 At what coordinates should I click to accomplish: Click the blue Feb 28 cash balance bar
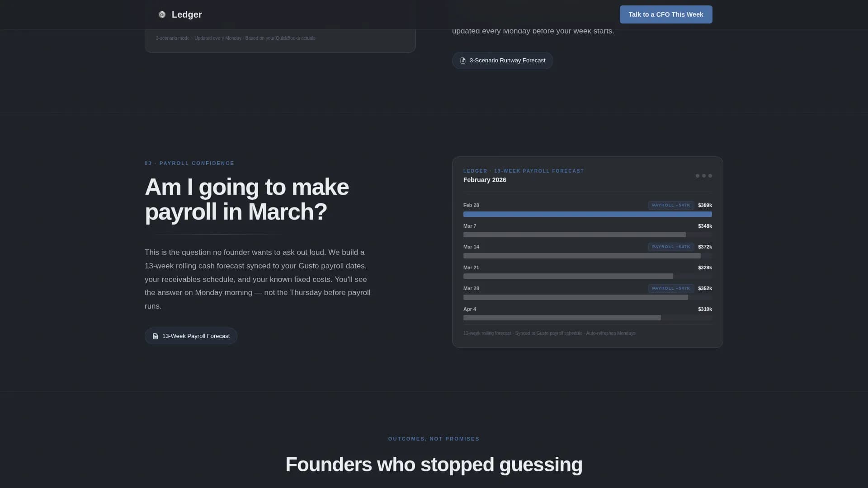(587, 214)
